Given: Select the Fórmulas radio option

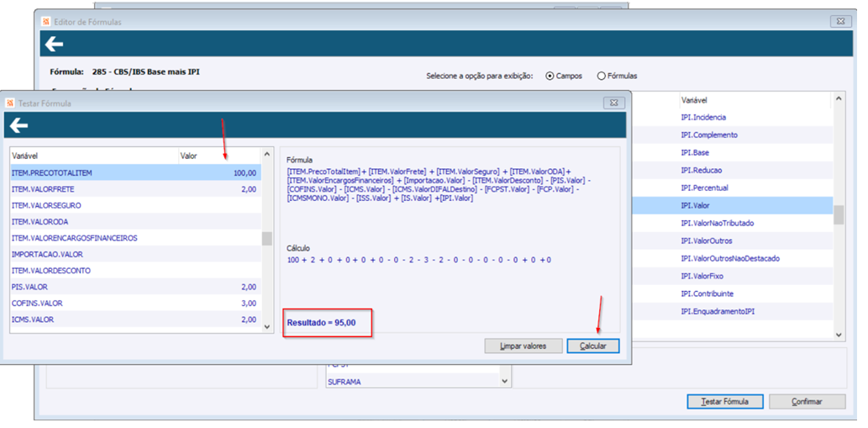Looking at the screenshot, I should (x=618, y=76).
